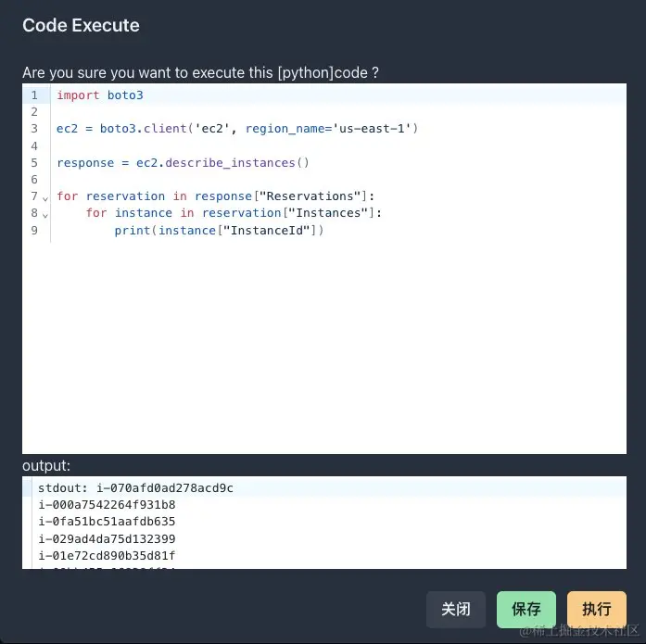646x644 pixels.
Task: Click the "Reservations" string in code
Action: click(x=310, y=196)
